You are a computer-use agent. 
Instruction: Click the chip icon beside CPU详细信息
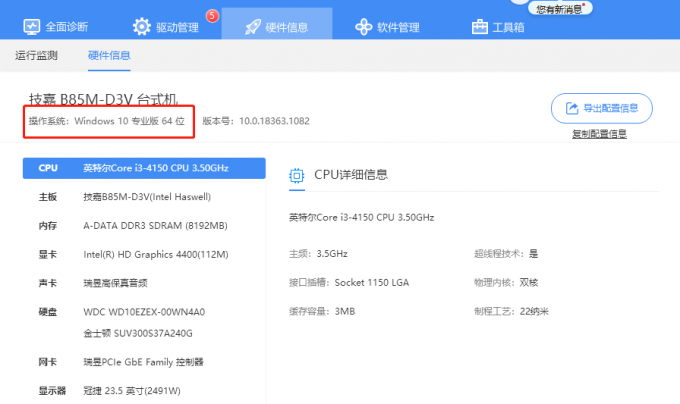pyautogui.click(x=297, y=175)
